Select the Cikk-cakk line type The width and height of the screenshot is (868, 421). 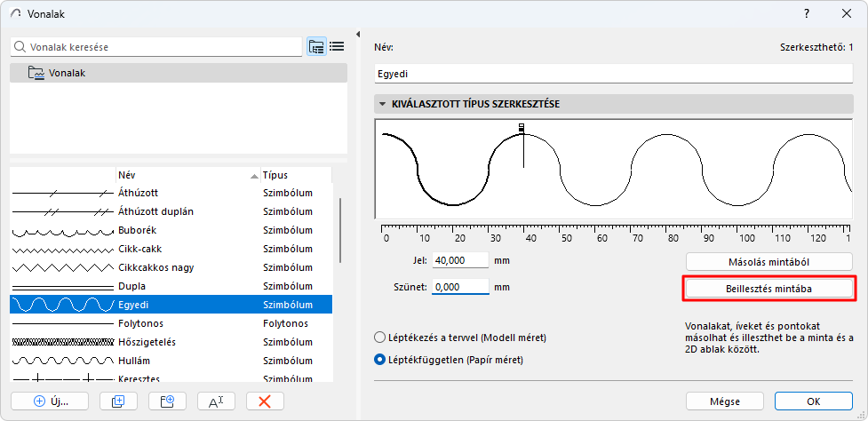171,249
